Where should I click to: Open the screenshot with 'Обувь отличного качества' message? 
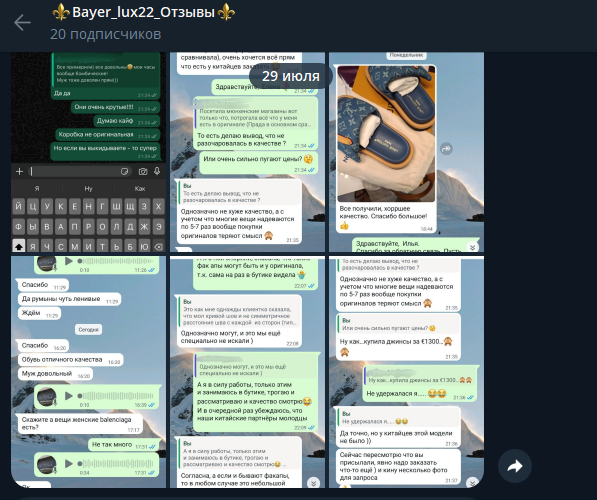click(x=88, y=372)
